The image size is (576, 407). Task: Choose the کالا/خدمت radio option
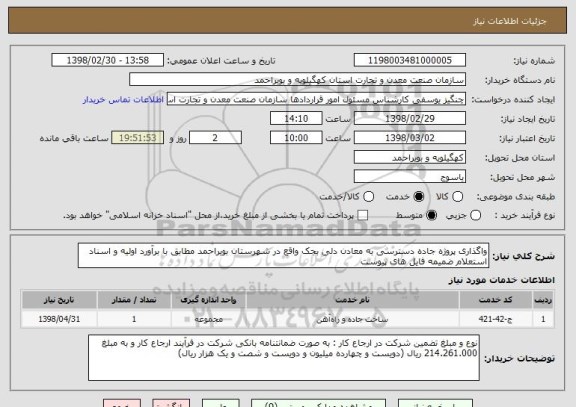(x=368, y=197)
